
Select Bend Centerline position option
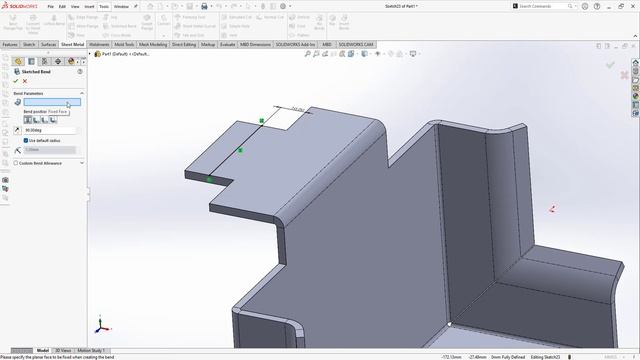coord(28,120)
